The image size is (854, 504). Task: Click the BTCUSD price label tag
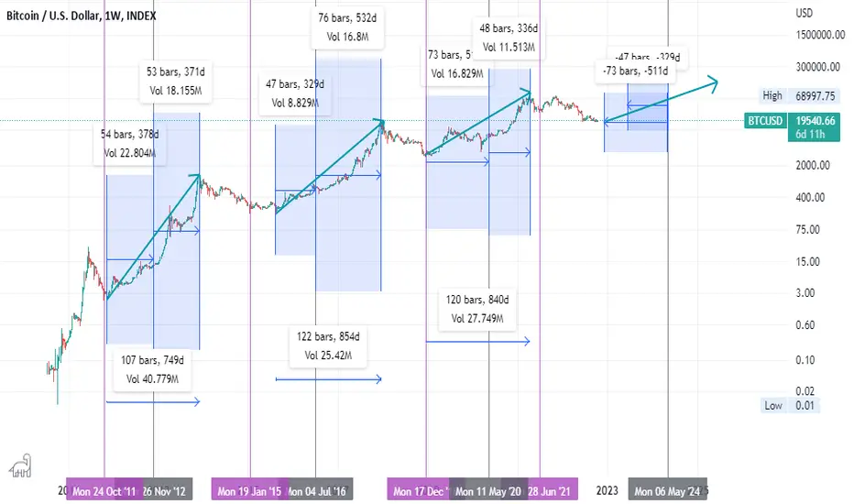765,120
